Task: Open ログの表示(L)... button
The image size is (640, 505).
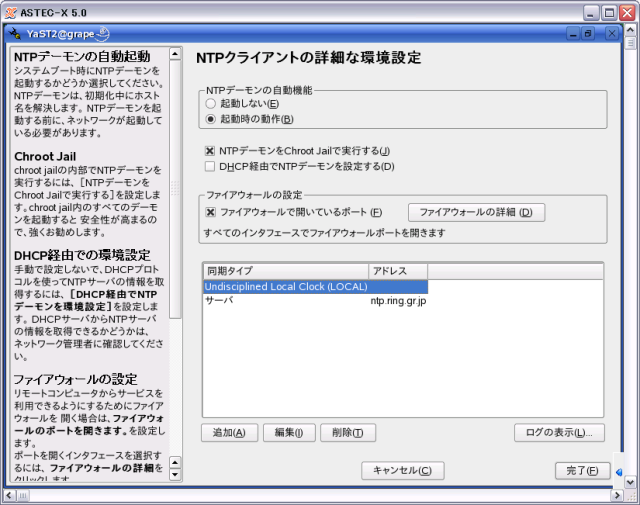Action: tap(559, 433)
